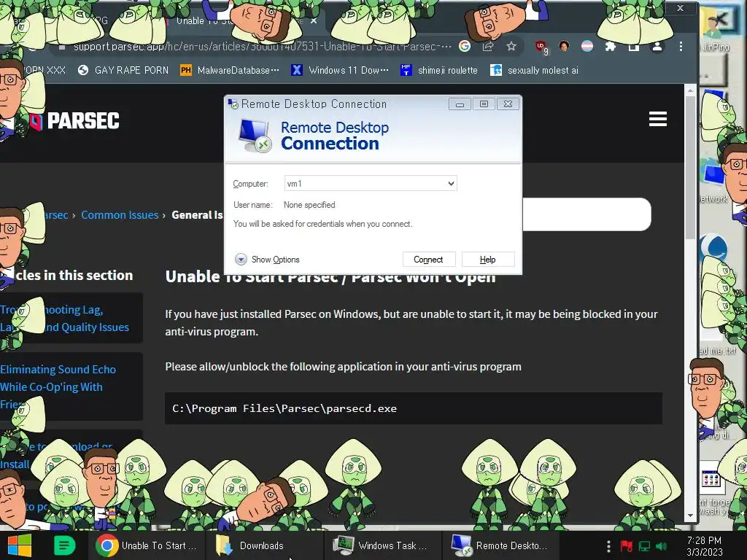747x560 pixels.
Task: Open the shimeji roulette bookmark
Action: pos(438,71)
